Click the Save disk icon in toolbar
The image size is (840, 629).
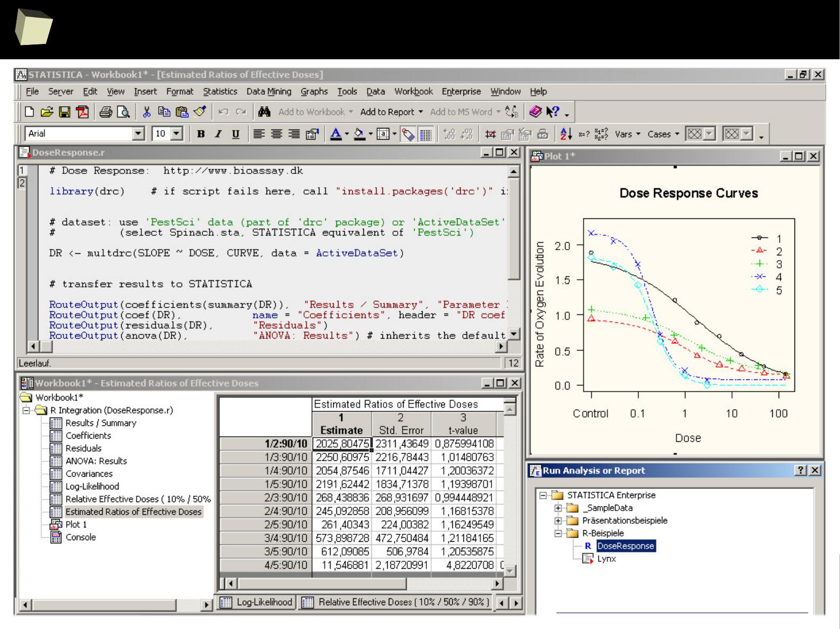[x=65, y=112]
